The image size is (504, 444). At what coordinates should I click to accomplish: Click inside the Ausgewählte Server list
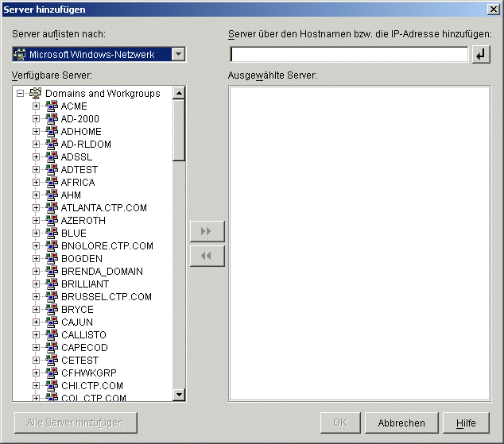coord(359,244)
